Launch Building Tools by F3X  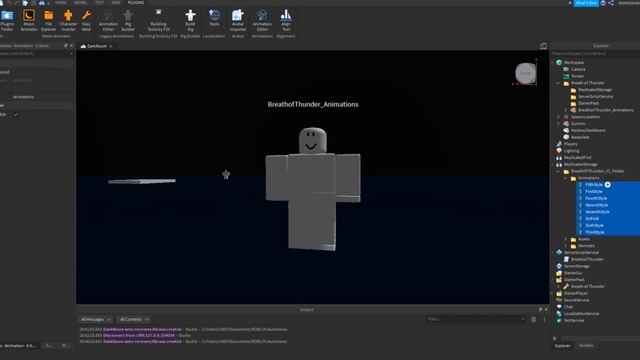pos(158,20)
